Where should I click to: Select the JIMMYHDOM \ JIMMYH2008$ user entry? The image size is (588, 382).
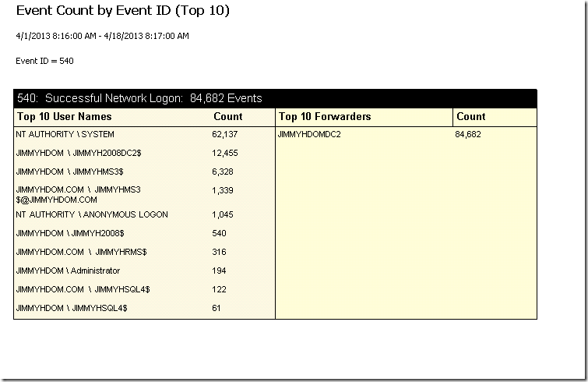[70, 233]
